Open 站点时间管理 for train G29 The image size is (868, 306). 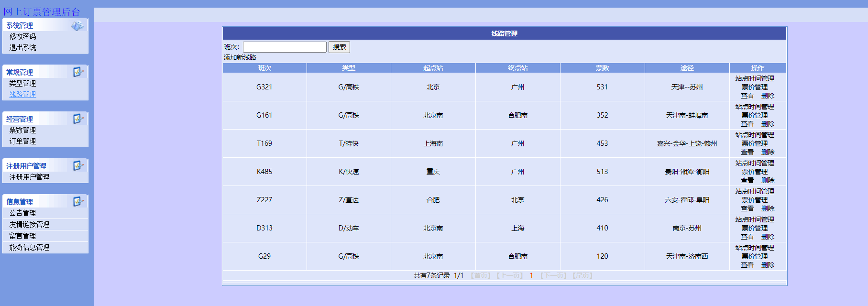[755, 248]
